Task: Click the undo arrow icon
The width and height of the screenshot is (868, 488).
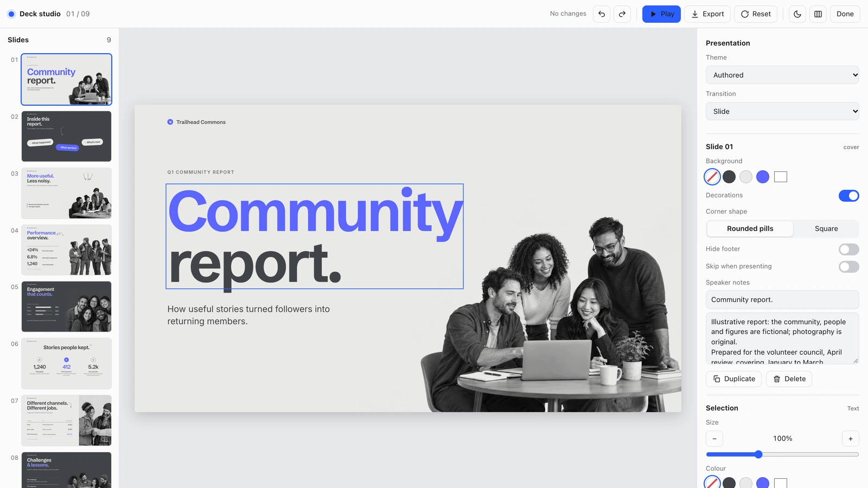Action: click(x=602, y=14)
